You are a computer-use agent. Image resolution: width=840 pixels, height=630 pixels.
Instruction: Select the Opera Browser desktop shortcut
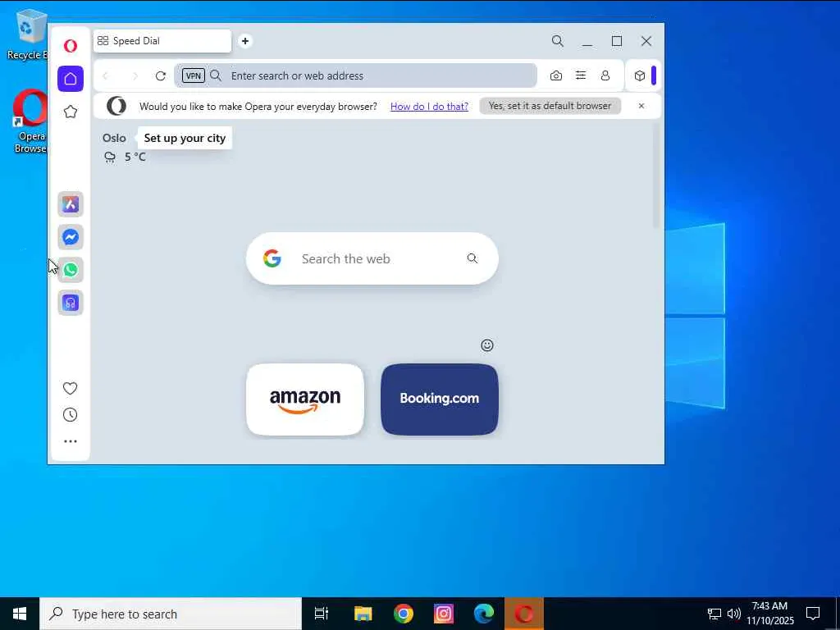pyautogui.click(x=30, y=122)
